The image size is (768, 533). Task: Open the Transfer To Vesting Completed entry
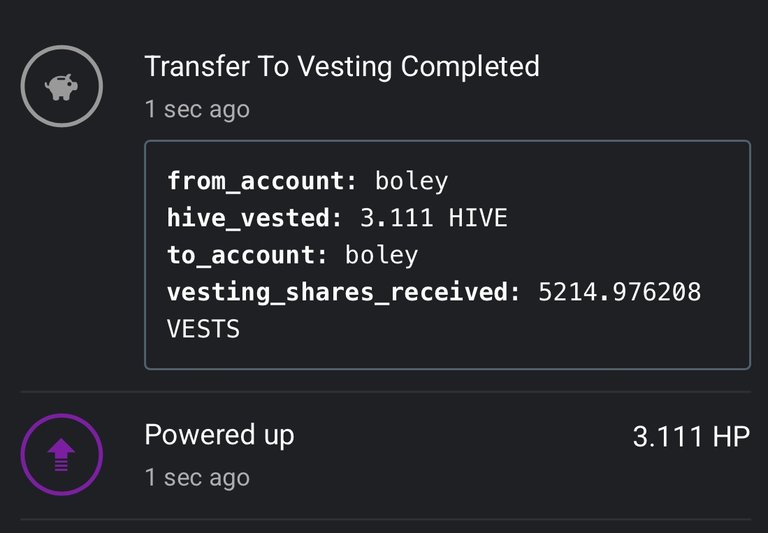tap(342, 67)
